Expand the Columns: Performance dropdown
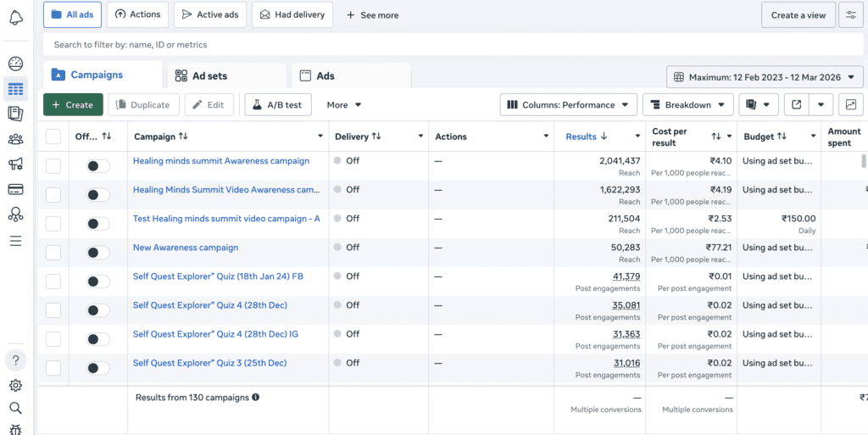 (568, 105)
